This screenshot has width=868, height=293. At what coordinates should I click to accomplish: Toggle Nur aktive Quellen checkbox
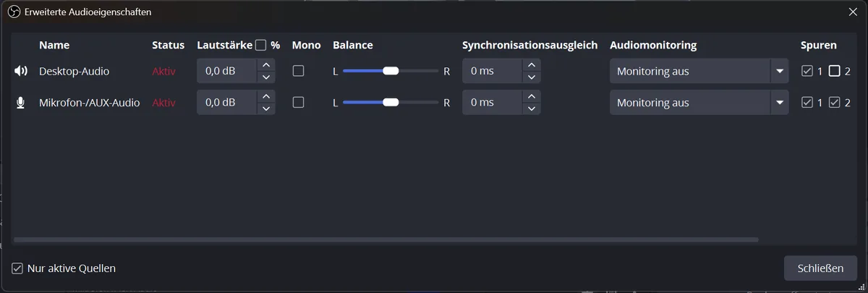(17, 268)
